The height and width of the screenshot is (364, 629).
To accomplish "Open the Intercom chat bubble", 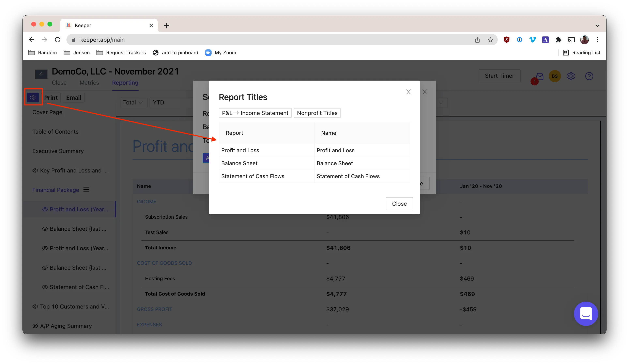I will click(586, 314).
